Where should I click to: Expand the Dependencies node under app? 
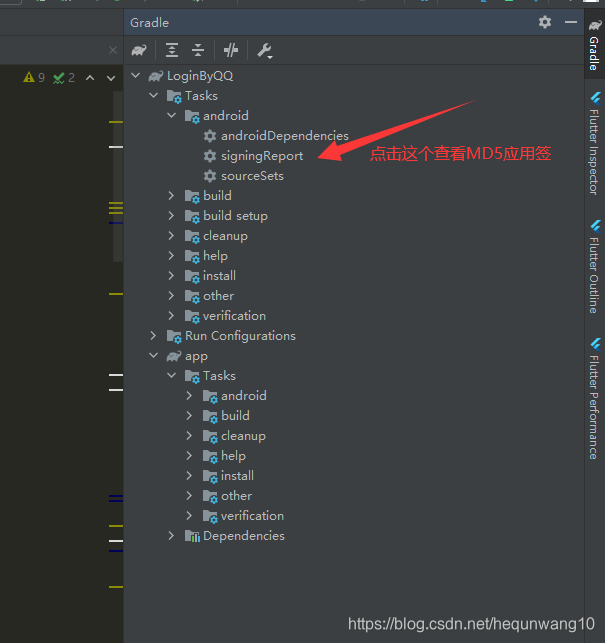(171, 536)
